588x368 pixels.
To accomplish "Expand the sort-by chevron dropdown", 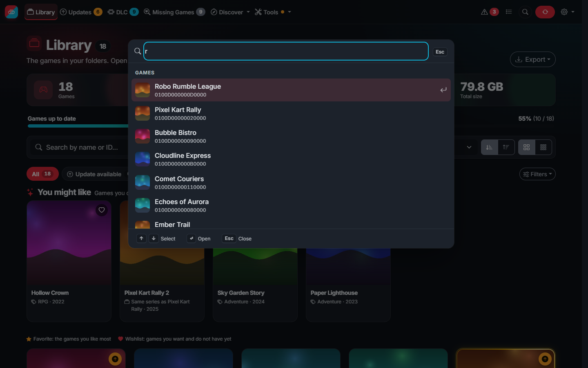I will point(469,147).
